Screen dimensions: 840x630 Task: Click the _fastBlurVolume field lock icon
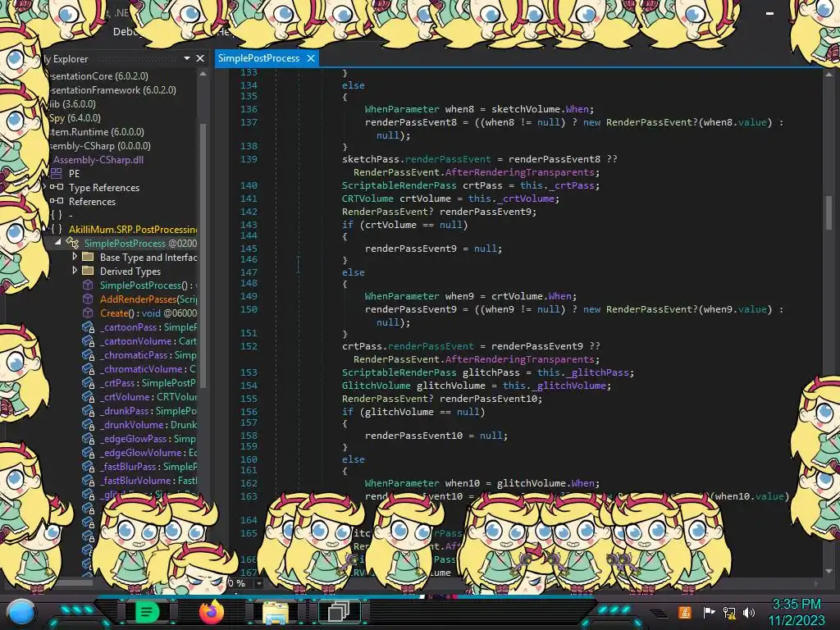(x=88, y=480)
